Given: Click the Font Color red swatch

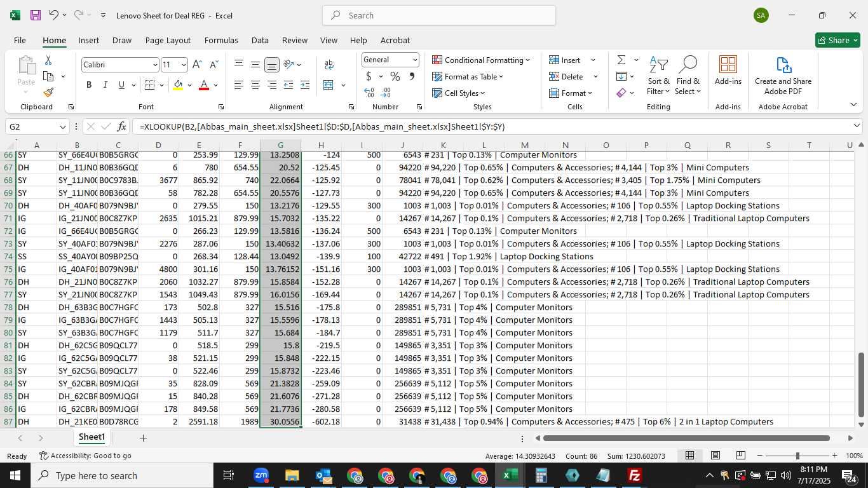Looking at the screenshot, I should point(204,85).
